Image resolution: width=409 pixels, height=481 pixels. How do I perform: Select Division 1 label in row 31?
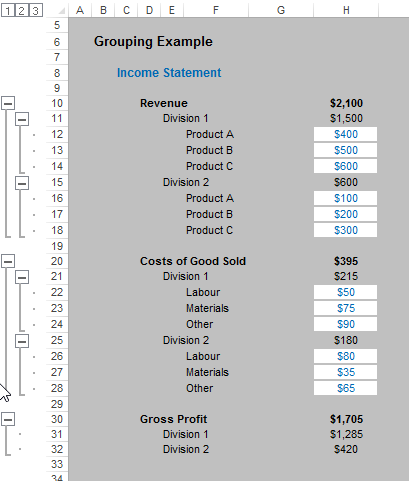point(186,434)
